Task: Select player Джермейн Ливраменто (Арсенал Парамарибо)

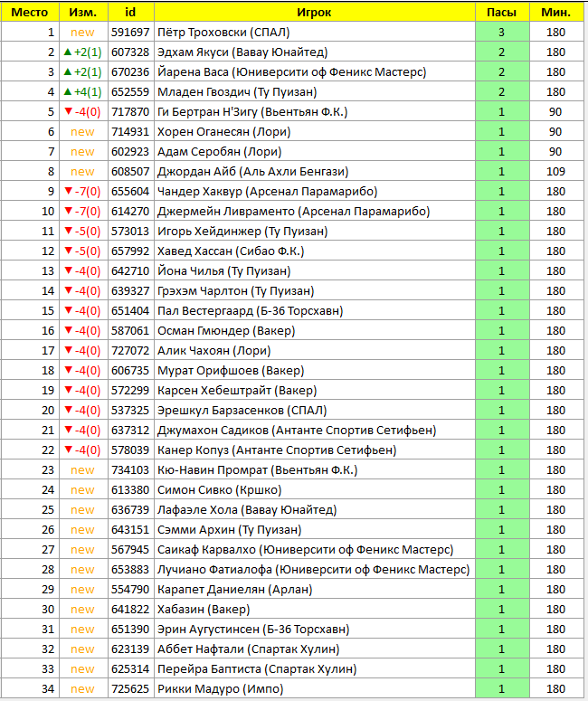Action: click(x=293, y=212)
